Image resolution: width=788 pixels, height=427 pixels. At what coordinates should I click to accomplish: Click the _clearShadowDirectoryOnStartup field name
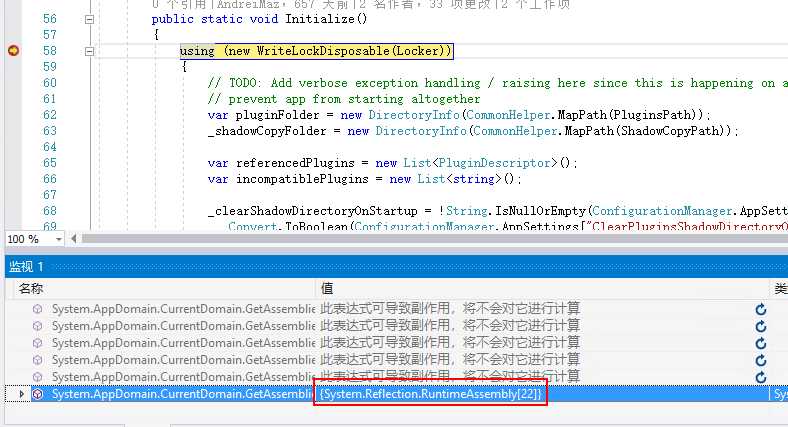[x=313, y=211]
